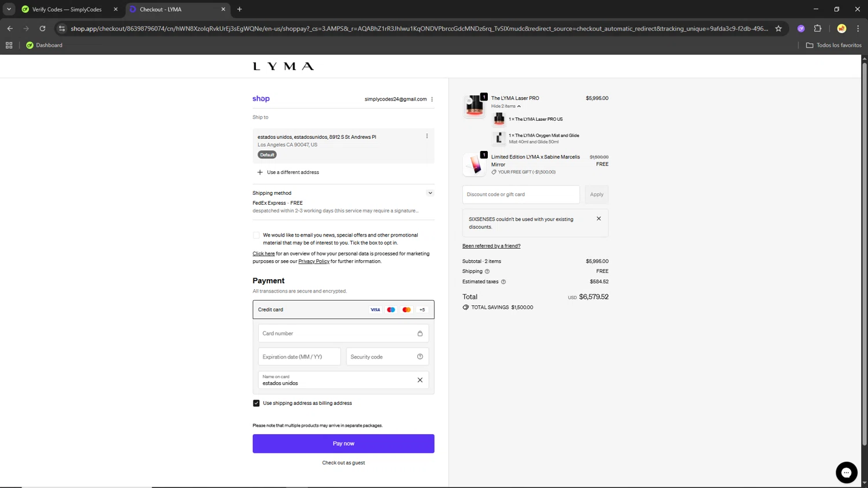Screen dimensions: 868x488
Task: Click the Sabine Marcelis Mirror thumbnail
Action: point(475,165)
